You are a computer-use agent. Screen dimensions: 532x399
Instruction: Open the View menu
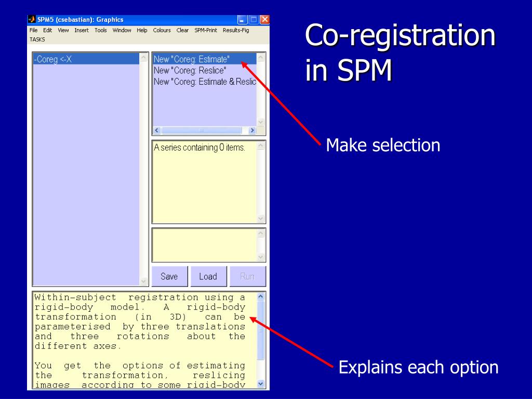click(63, 30)
